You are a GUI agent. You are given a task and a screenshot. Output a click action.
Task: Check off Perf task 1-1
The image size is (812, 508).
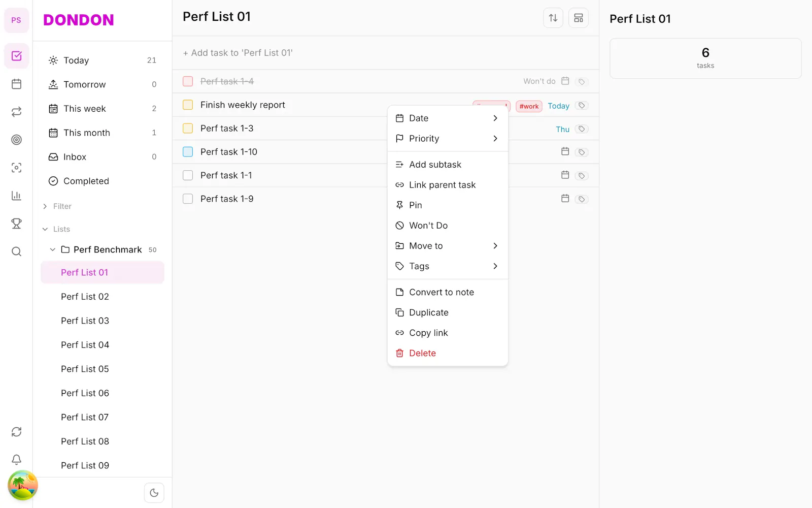[188, 175]
